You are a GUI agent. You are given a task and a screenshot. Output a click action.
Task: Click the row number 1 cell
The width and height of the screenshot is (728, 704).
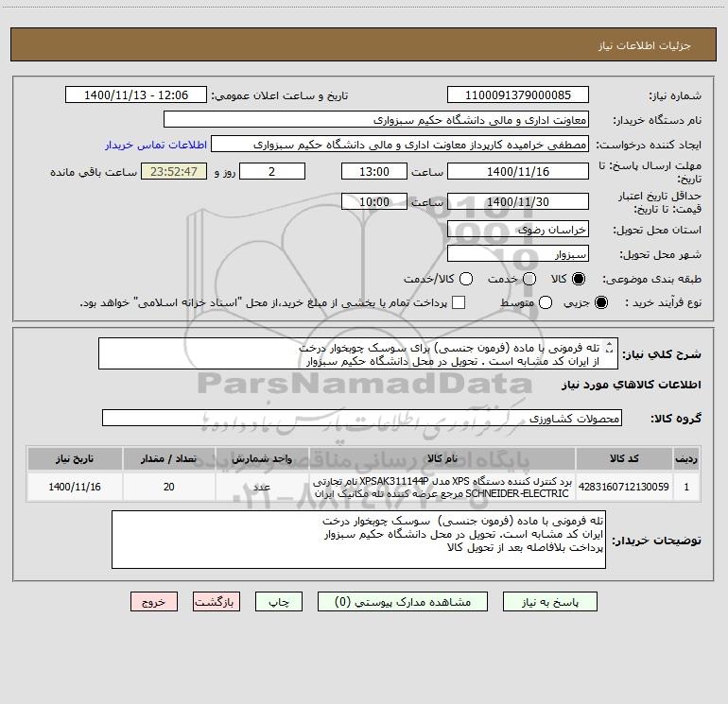click(686, 487)
